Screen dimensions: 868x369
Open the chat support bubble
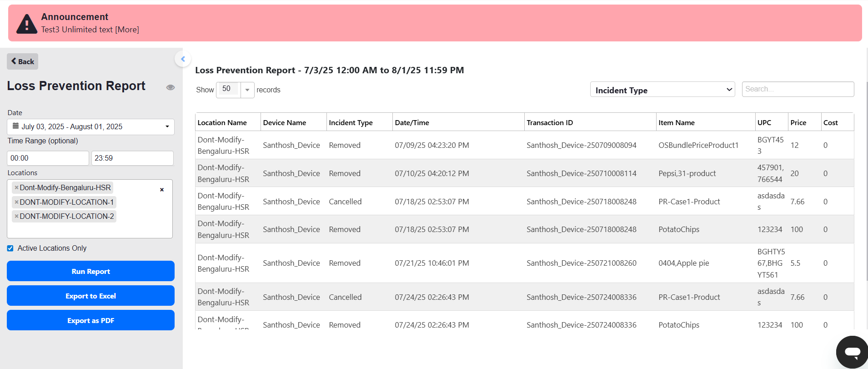(x=852, y=352)
